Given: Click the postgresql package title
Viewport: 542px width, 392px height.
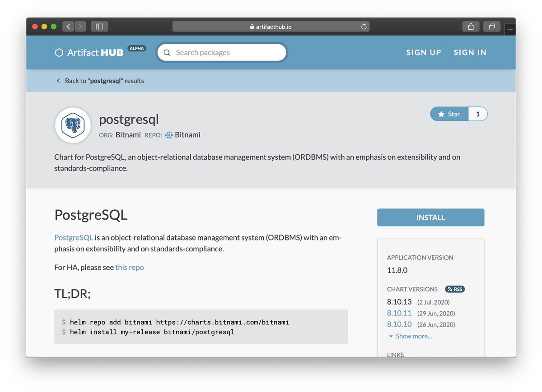Looking at the screenshot, I should (x=129, y=120).
